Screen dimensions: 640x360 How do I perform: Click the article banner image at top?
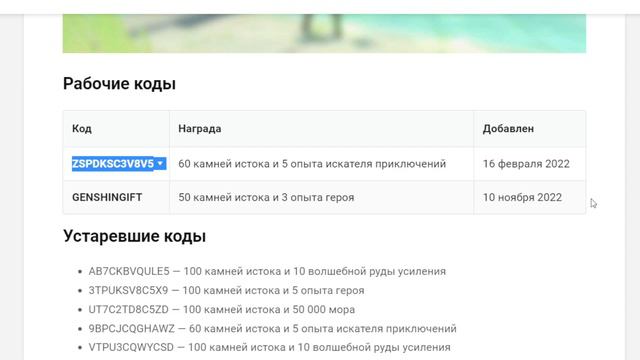(324, 33)
